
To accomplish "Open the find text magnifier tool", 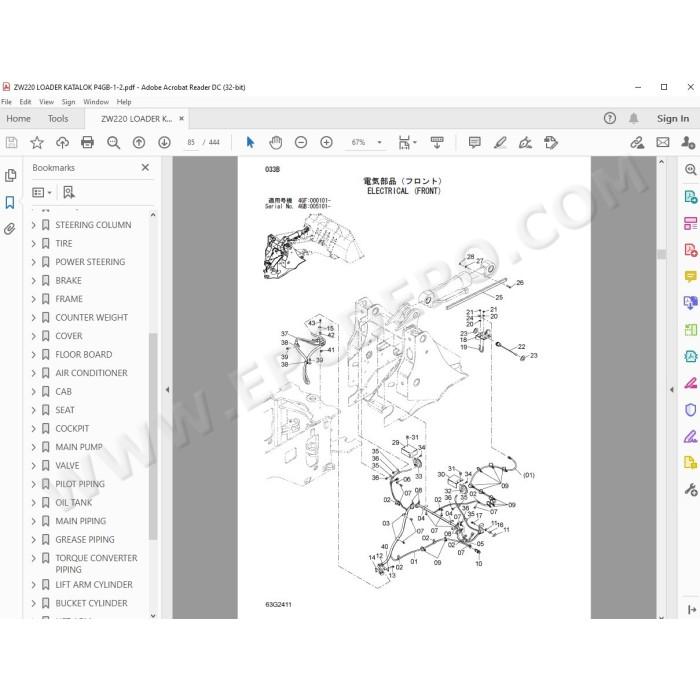I will (113, 142).
